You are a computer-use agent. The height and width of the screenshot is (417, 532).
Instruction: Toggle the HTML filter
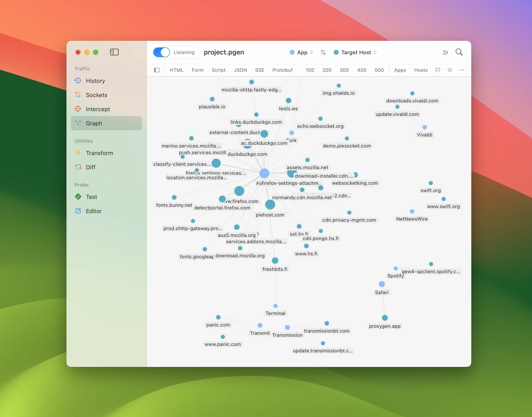coord(177,70)
